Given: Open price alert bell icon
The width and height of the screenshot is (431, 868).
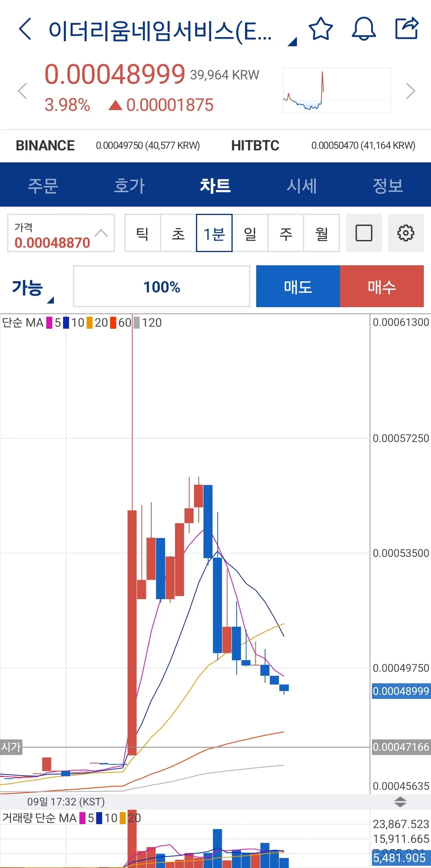Looking at the screenshot, I should click(364, 29).
